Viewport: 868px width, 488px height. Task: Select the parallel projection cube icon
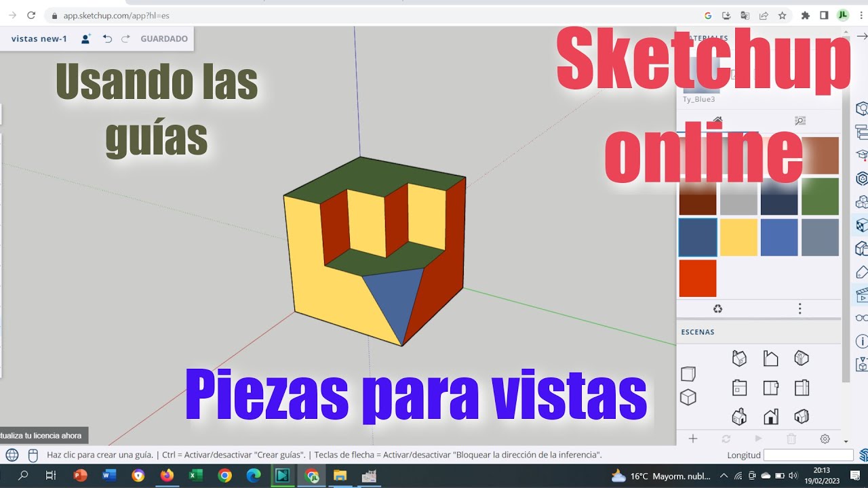pyautogui.click(x=688, y=398)
